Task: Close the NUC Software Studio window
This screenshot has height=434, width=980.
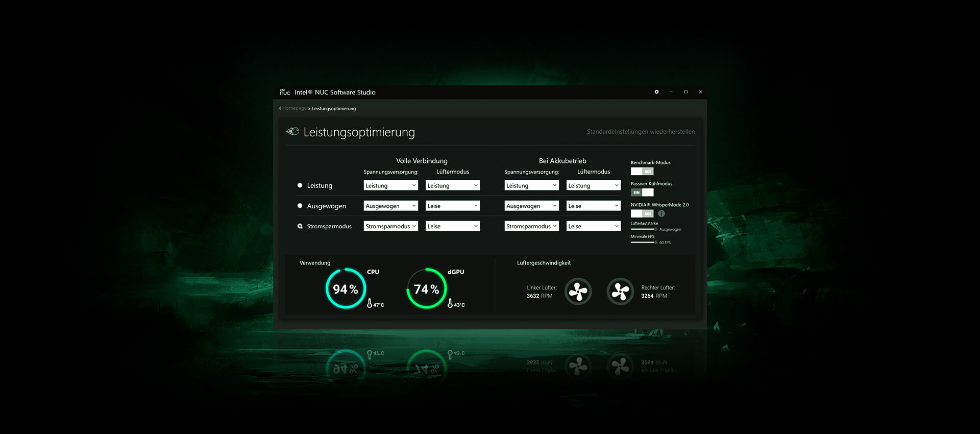Action: (700, 92)
